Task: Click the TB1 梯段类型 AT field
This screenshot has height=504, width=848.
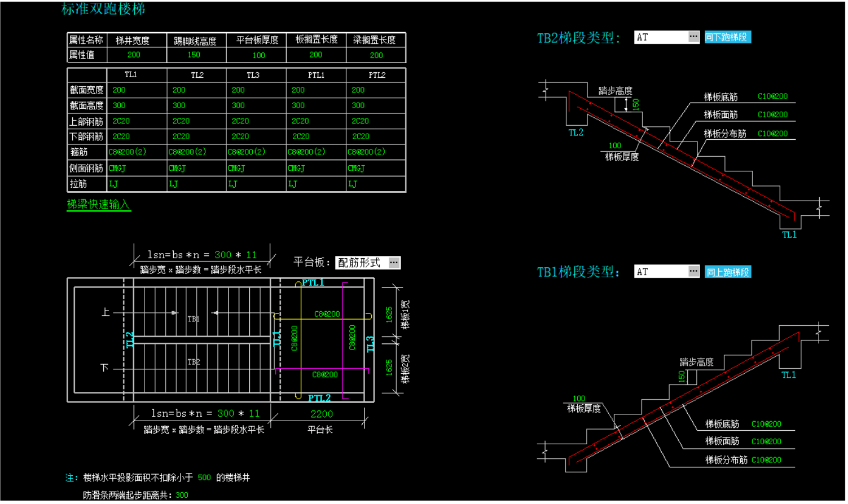Action: [x=661, y=272]
